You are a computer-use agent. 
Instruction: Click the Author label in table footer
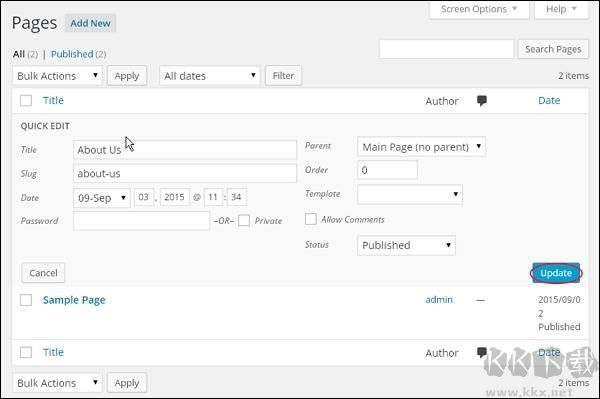tap(442, 353)
